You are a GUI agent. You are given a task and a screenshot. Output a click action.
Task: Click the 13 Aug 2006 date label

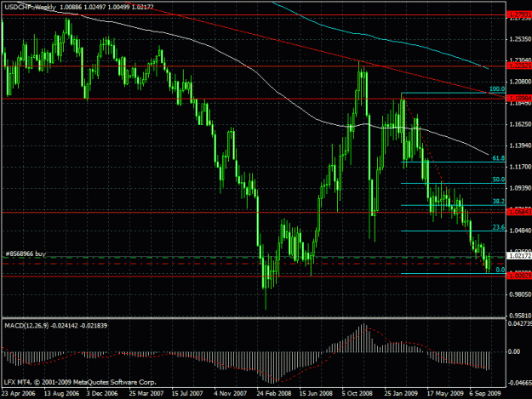61,394
